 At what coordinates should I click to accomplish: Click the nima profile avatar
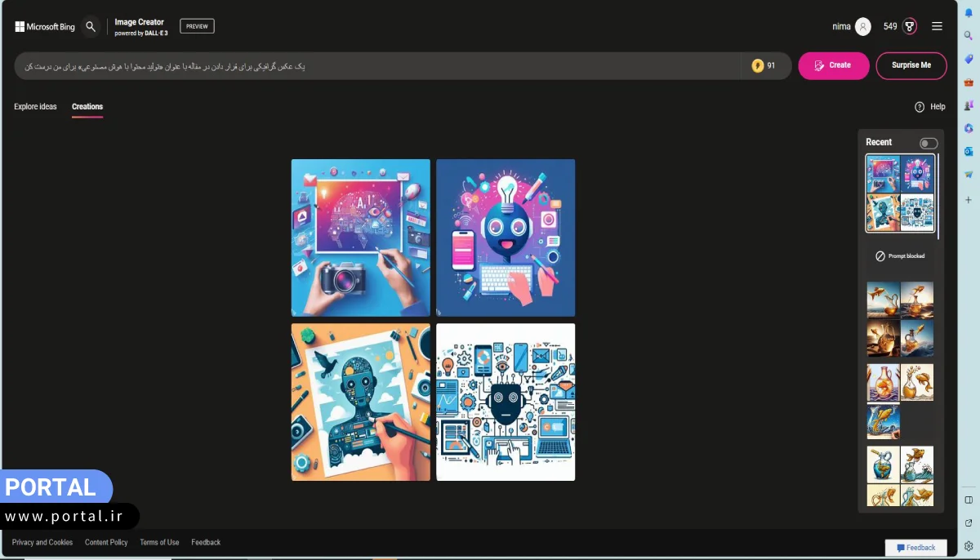[x=863, y=26]
